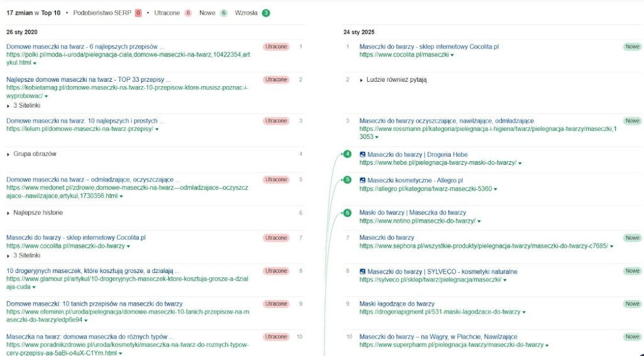Click the green position marker 6
Viewport: 644px width, 356px height.
click(347, 213)
